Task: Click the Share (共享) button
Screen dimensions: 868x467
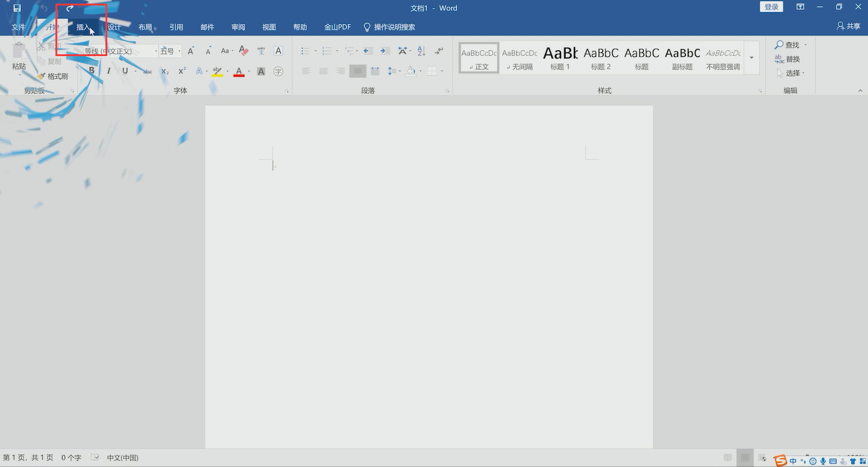Action: (849, 27)
